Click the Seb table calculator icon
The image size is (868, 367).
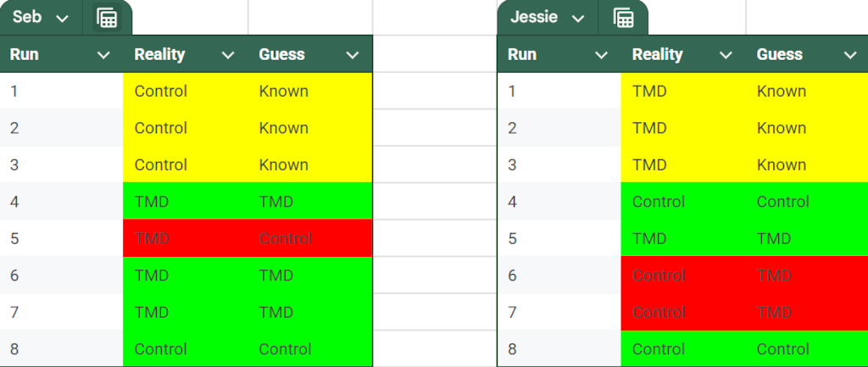107,18
